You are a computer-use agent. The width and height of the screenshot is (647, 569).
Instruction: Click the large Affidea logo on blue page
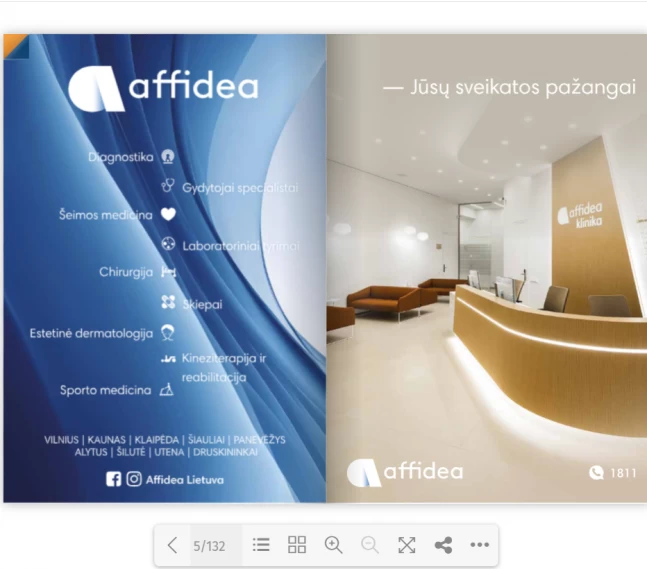[x=163, y=88]
